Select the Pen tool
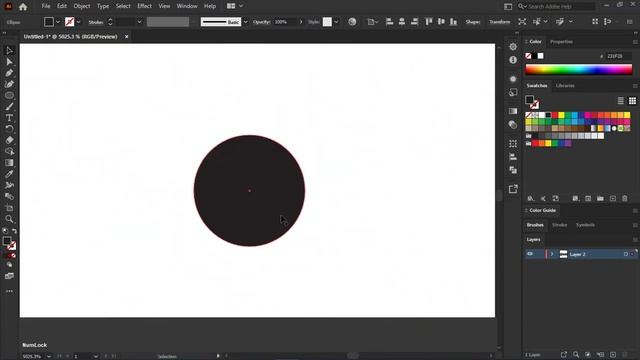640x360 pixels. 9,73
